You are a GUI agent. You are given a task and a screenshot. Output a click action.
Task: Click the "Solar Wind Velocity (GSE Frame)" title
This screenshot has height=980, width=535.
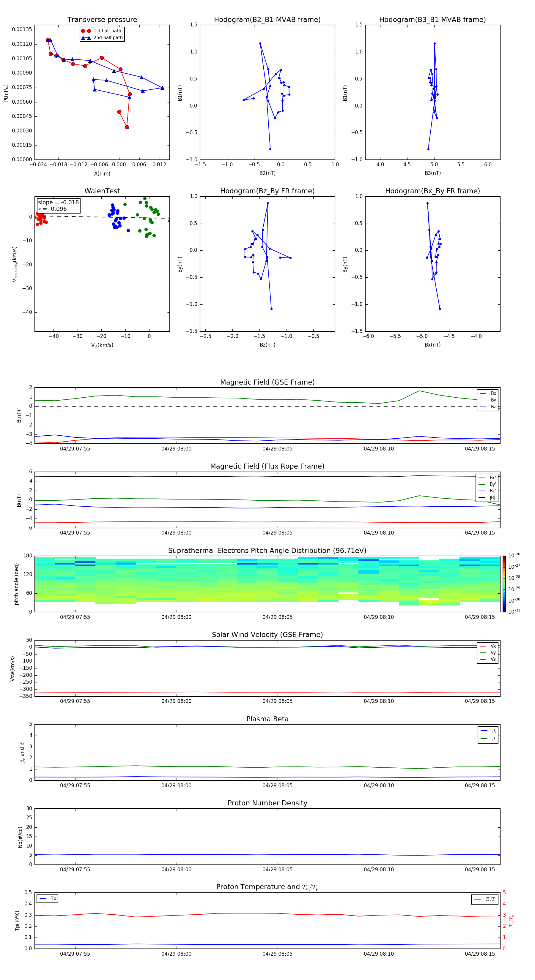[x=267, y=635]
